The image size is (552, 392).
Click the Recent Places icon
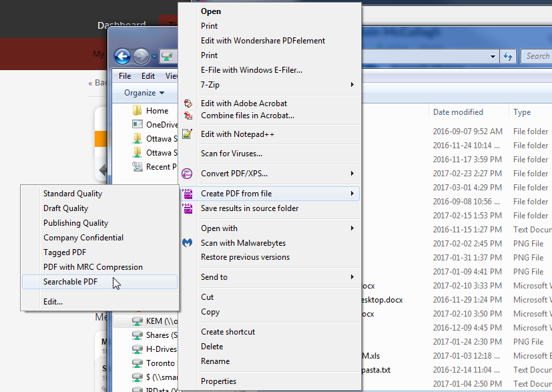pos(137,166)
